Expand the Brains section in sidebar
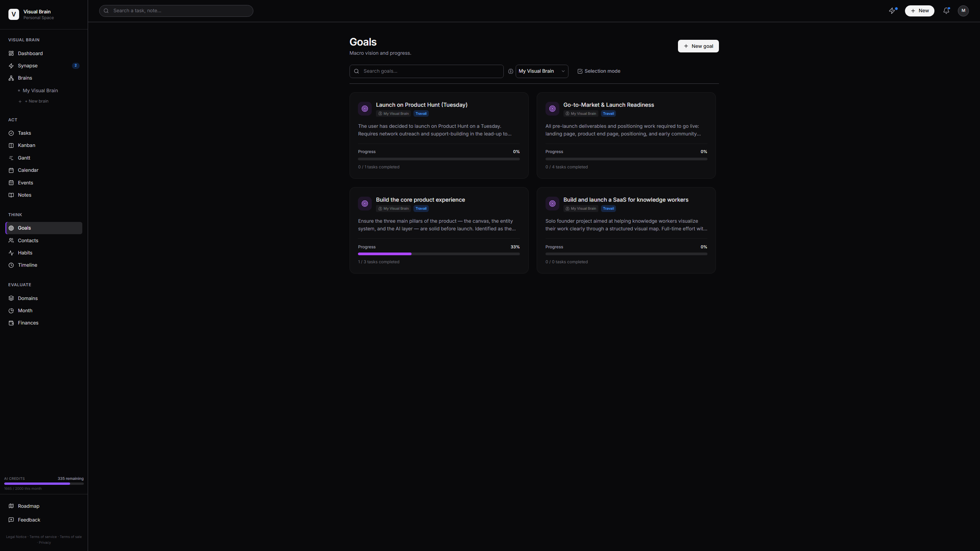This screenshot has height=551, width=980. tap(25, 78)
